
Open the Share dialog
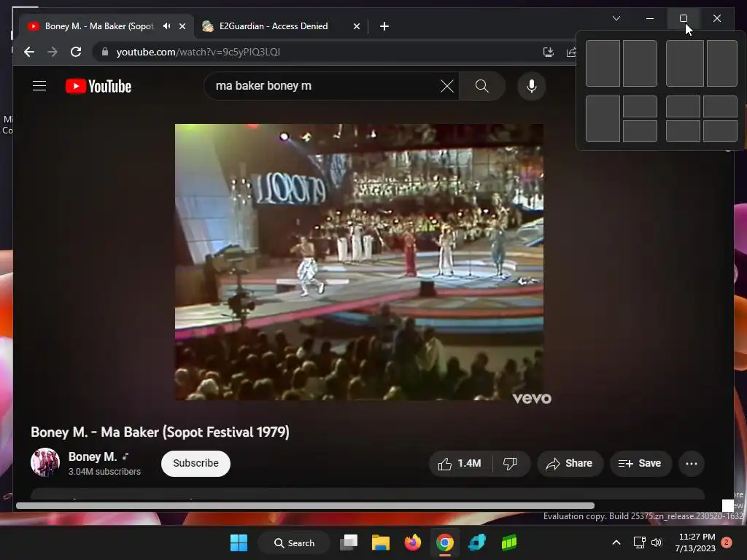(570, 463)
